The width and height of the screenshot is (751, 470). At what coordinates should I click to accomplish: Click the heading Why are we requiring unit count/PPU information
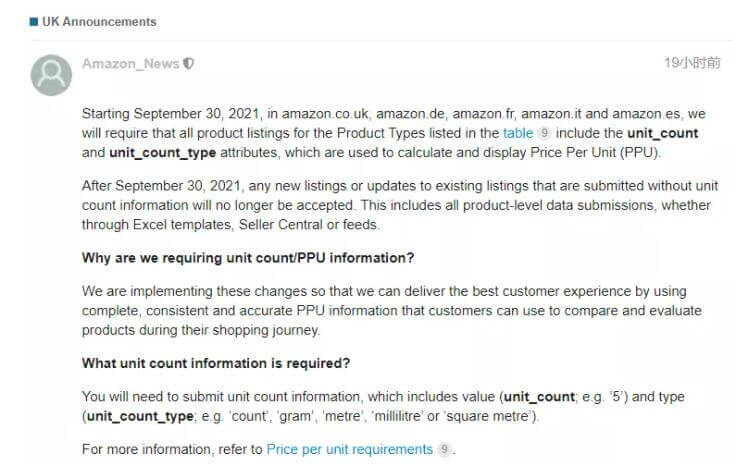248,258
